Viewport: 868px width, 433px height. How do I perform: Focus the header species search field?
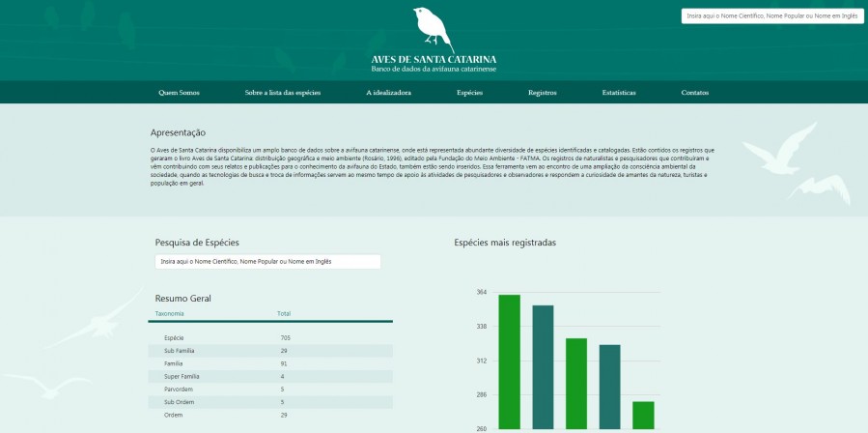pyautogui.click(x=770, y=15)
